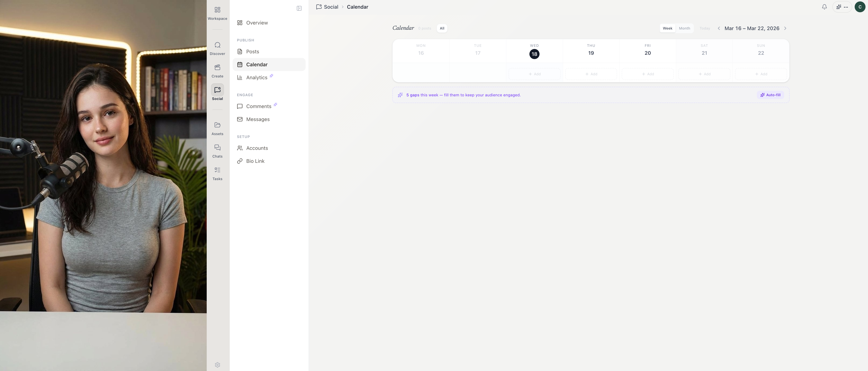This screenshot has width=868, height=371.
Task: Go to the previous week
Action: click(719, 28)
